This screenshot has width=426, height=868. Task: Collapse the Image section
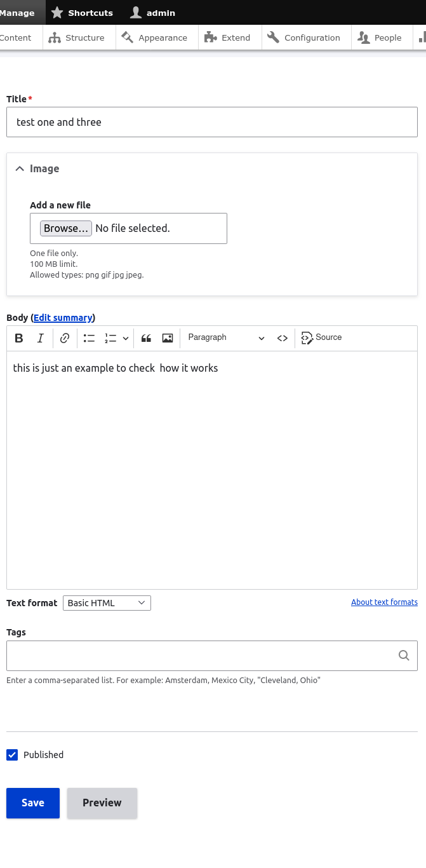[x=20, y=168]
